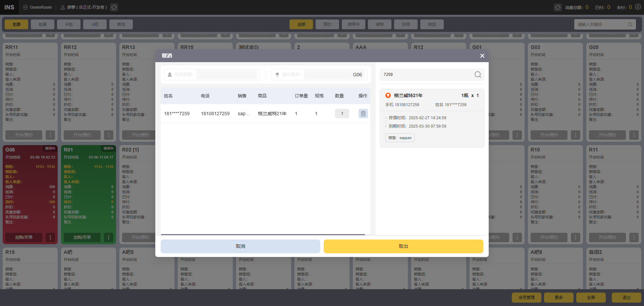644x306 pixels.
Task: Click the 全屏 fullscreen button
Action: coord(591,298)
